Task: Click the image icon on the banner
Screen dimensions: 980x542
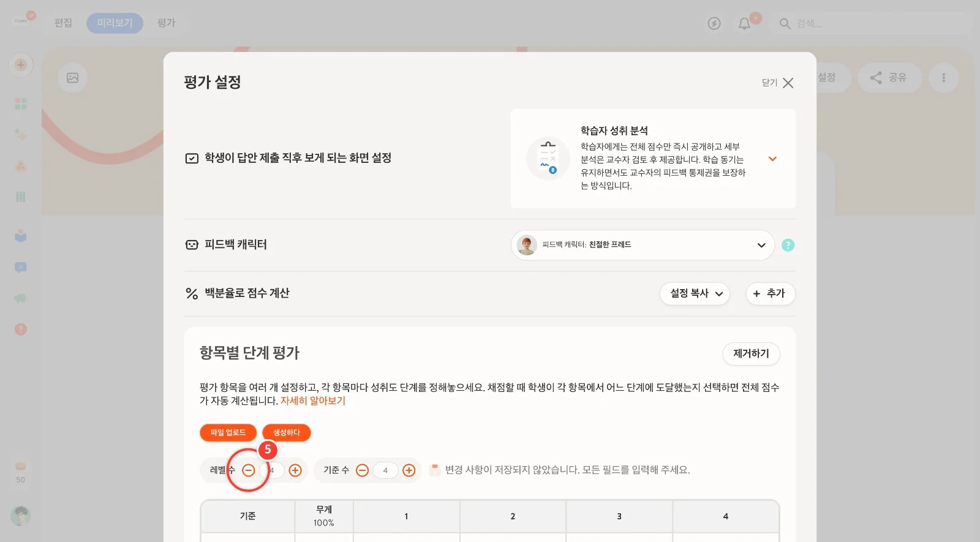Action: pyautogui.click(x=72, y=78)
